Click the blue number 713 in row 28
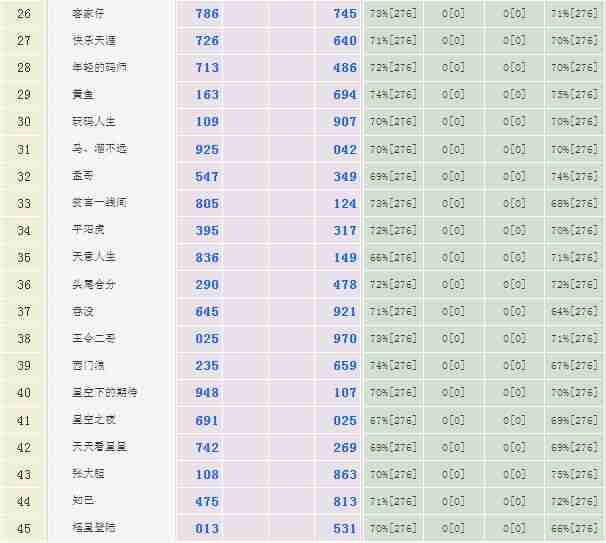Image resolution: width=606 pixels, height=543 pixels. pyautogui.click(x=207, y=68)
